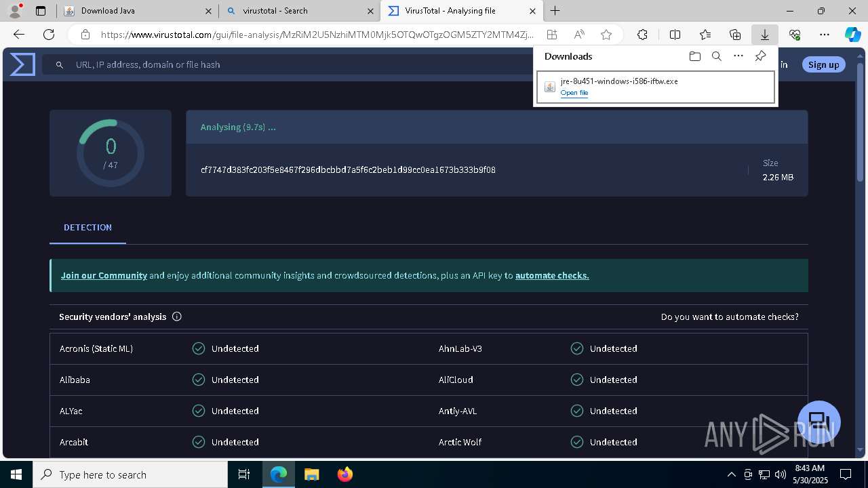
Task: Open more options in Downloads panel
Action: [738, 56]
